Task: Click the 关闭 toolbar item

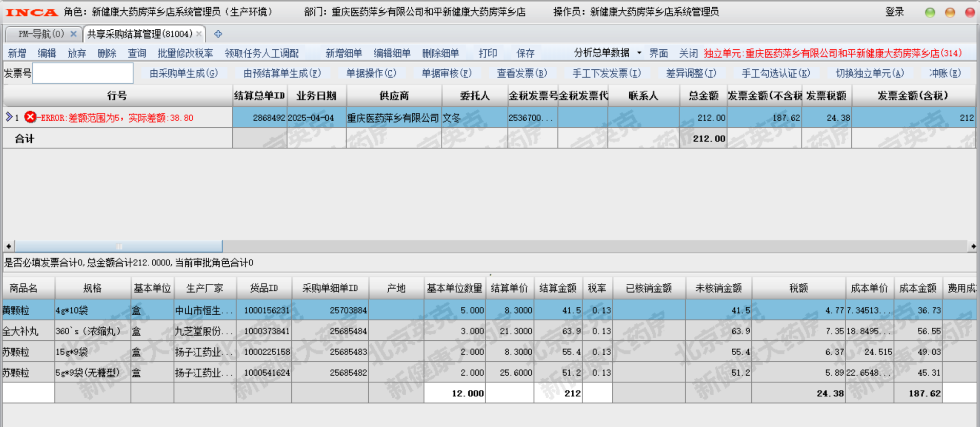Action: coord(688,53)
